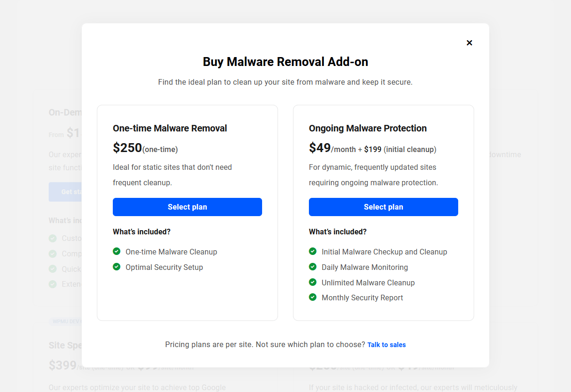Click the One-time Malware Removal title

coord(170,128)
